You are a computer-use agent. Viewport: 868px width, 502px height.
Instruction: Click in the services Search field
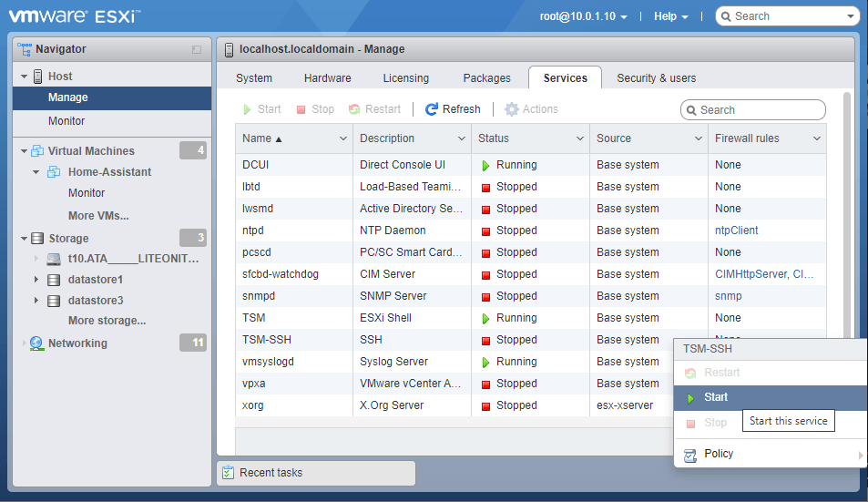(753, 109)
